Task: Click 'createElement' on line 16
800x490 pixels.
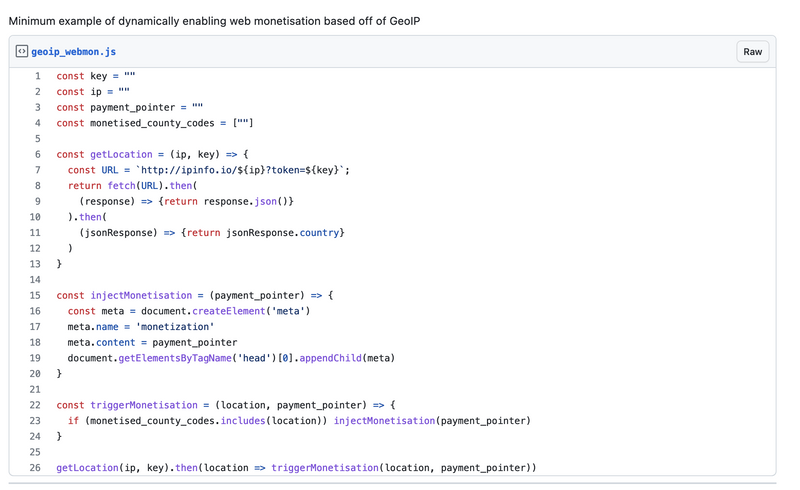Action: click(229, 311)
